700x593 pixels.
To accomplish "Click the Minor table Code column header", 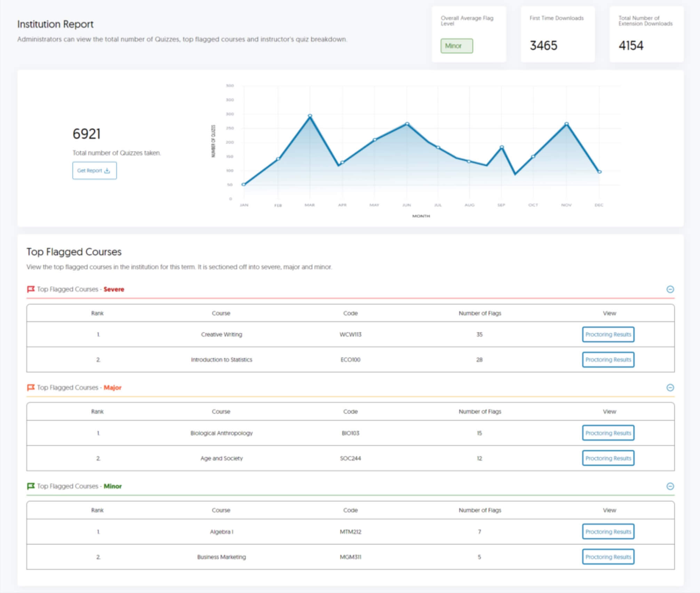I will 350,510.
